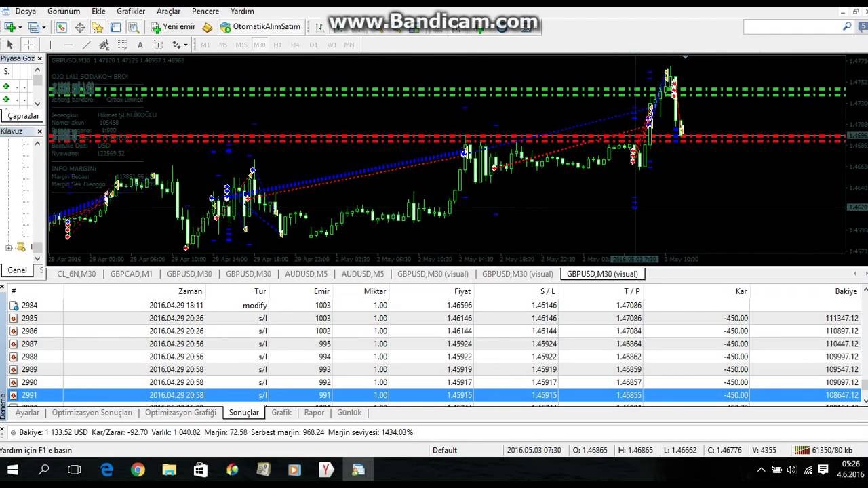Click the search input field in toolbar
The image size is (868, 488).
[792, 27]
